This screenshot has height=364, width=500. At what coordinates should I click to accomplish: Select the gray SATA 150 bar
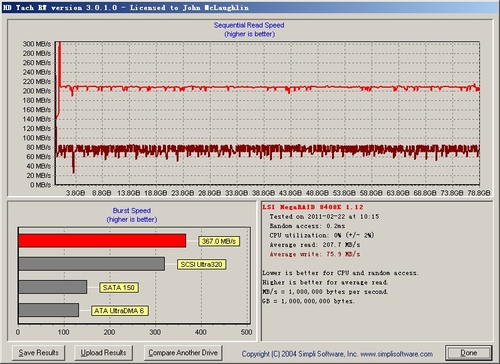pos(53,287)
